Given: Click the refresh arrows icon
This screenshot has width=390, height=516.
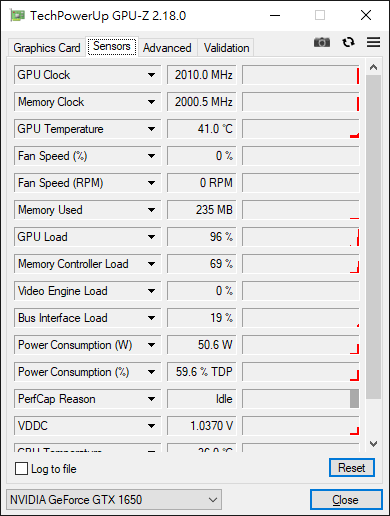Looking at the screenshot, I should [x=348, y=42].
